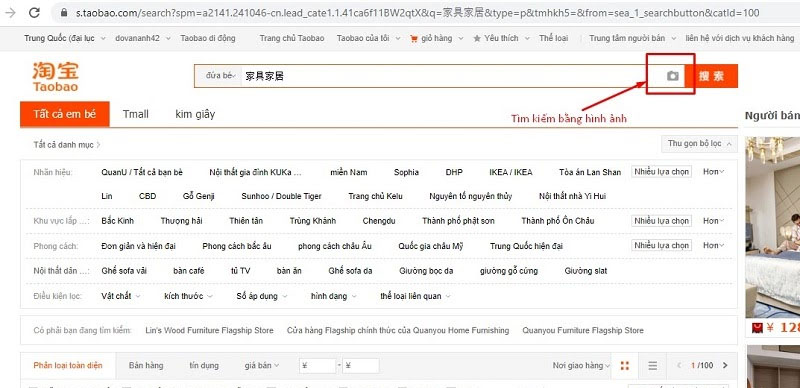Open the bedroom product thumbnail

pos(772,227)
